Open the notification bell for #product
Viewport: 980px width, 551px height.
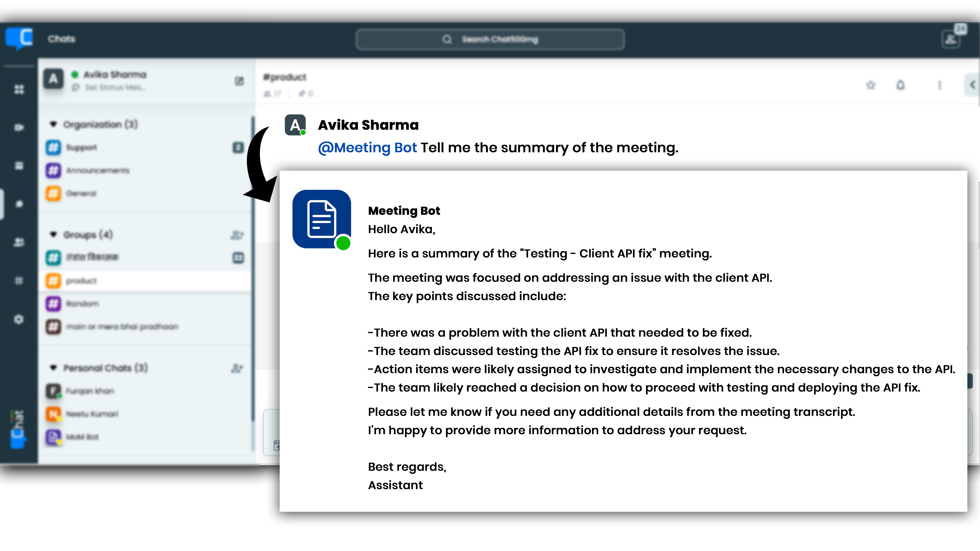pos(900,85)
